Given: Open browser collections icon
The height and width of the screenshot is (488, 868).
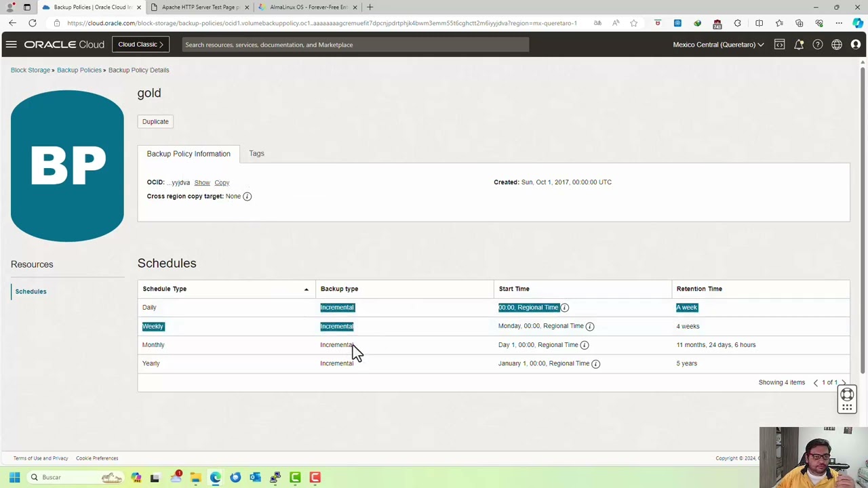Looking at the screenshot, I should click(x=799, y=23).
